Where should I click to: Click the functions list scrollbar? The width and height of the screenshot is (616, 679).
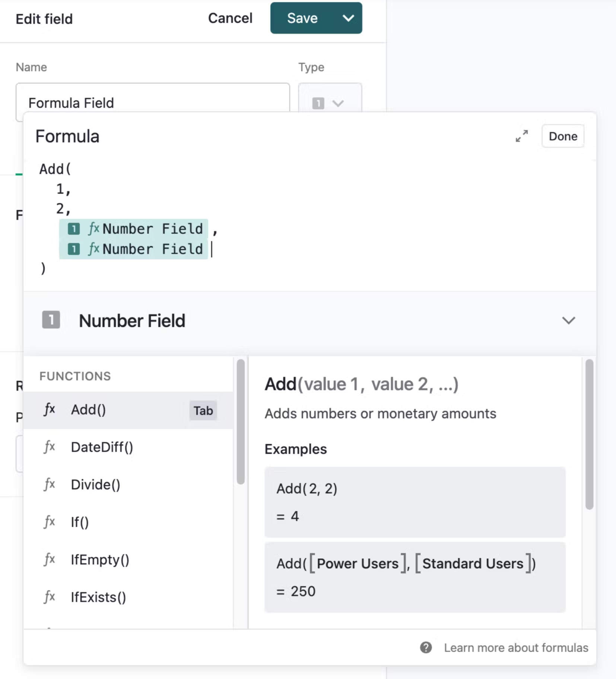tap(241, 421)
